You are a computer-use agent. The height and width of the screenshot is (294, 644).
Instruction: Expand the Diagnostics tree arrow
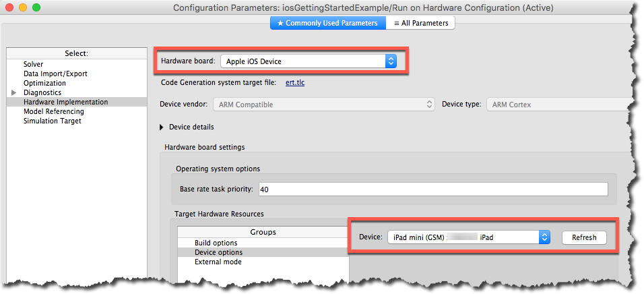(x=14, y=92)
